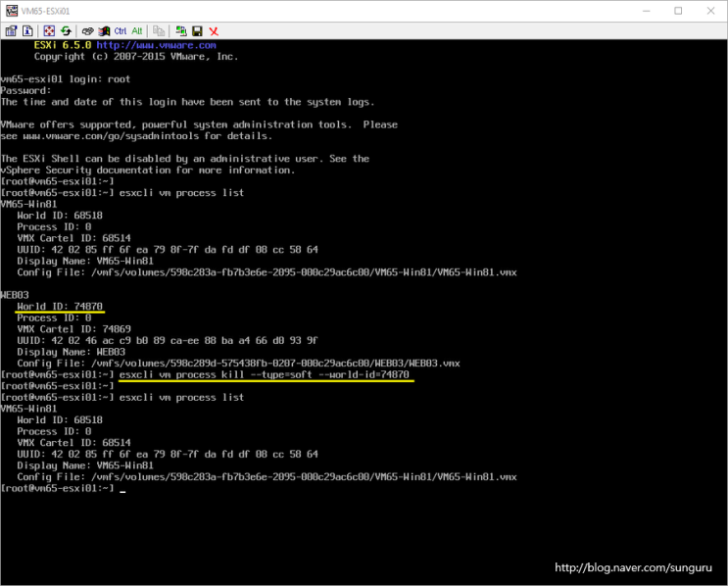Send Ctrl-Alt-Del to remote host
Viewport: 728px width, 586px height.
[x=87, y=31]
